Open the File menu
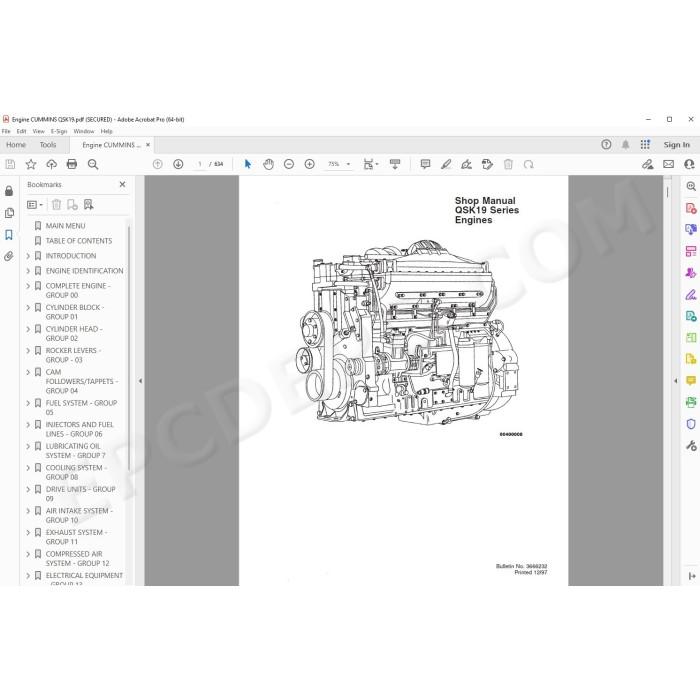The width and height of the screenshot is (700, 700). click(x=6, y=131)
